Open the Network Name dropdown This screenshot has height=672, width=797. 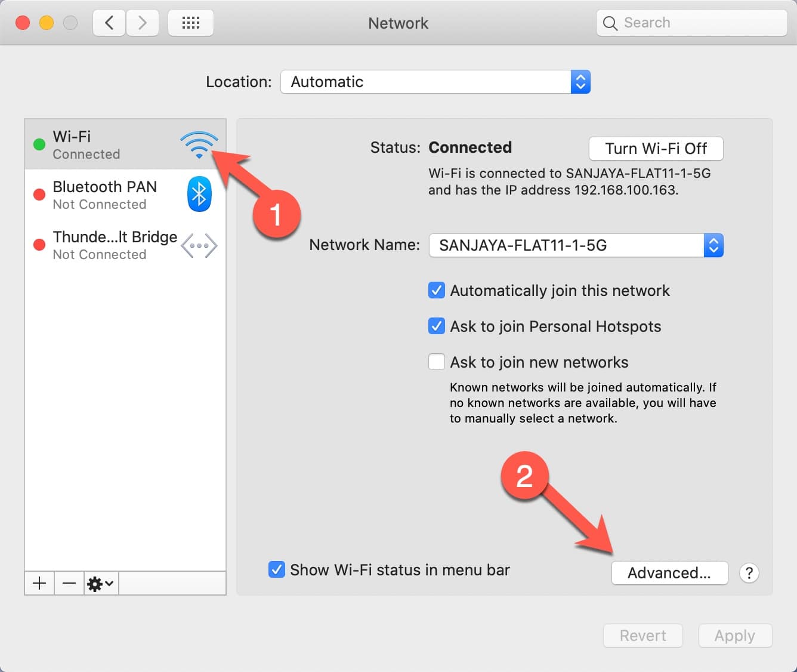pos(576,245)
